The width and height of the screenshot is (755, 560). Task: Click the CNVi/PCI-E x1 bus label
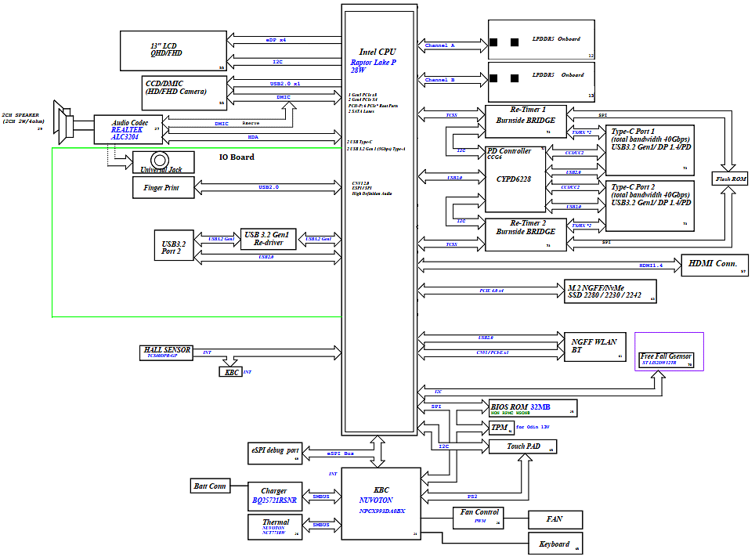tap(493, 353)
